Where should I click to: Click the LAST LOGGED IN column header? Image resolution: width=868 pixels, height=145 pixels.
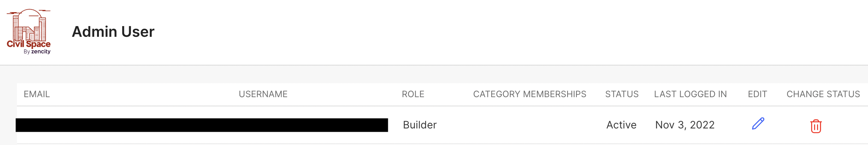point(690,94)
